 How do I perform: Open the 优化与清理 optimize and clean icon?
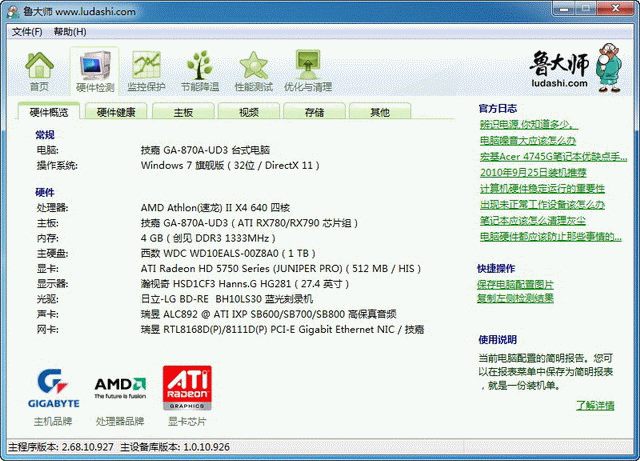pyautogui.click(x=308, y=71)
